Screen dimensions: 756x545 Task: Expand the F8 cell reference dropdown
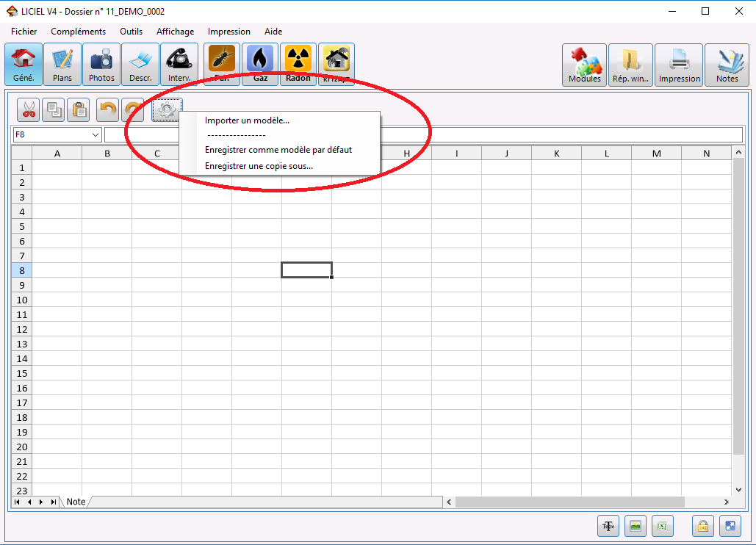coord(95,135)
